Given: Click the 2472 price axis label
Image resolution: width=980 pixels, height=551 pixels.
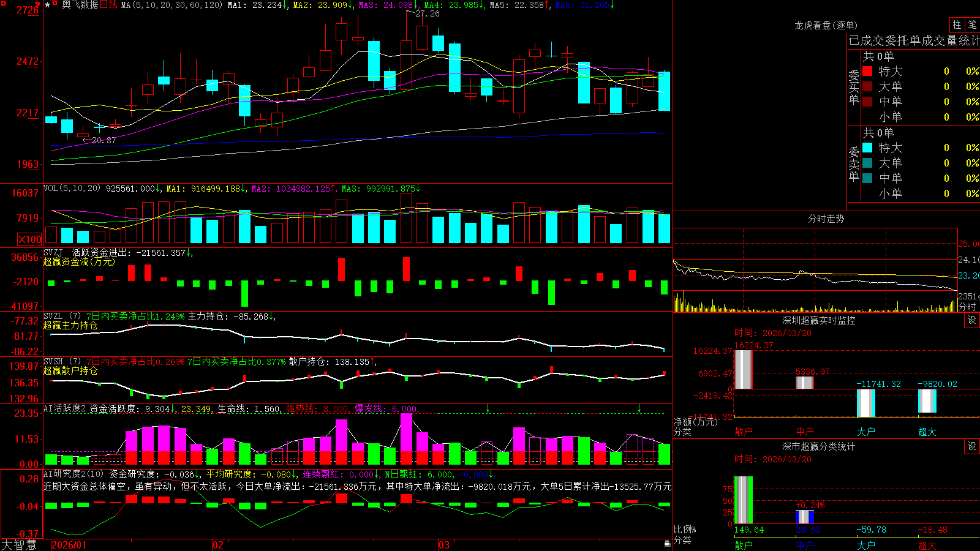Looking at the screenshot, I should [x=27, y=61].
